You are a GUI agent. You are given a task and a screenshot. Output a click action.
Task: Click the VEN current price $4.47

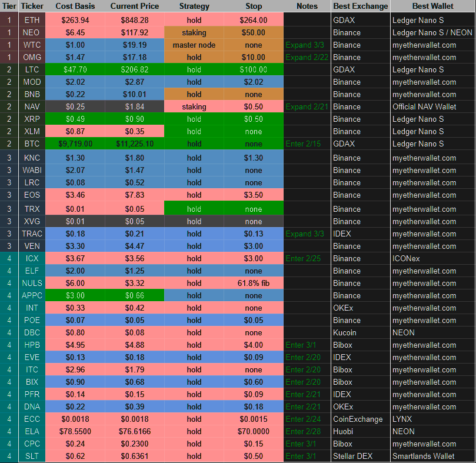coord(135,246)
